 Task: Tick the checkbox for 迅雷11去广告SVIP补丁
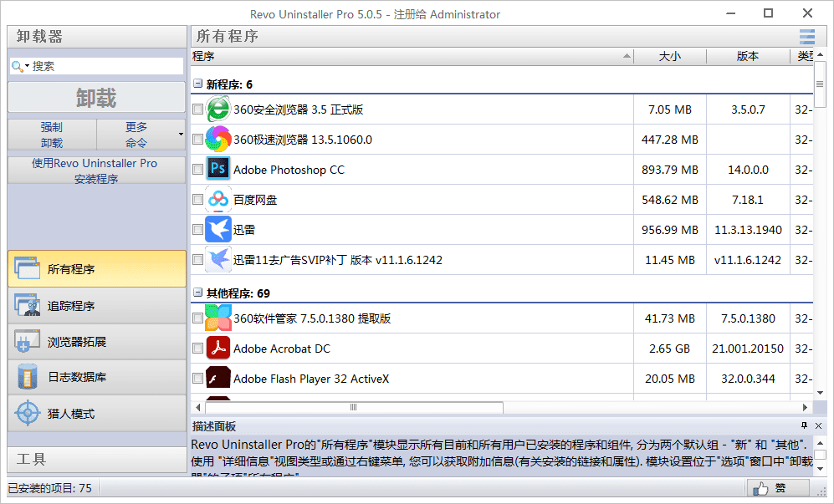pyautogui.click(x=198, y=259)
